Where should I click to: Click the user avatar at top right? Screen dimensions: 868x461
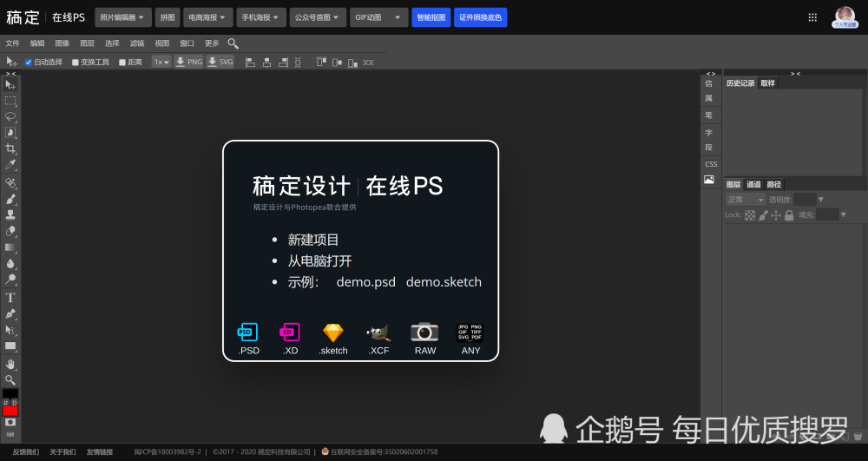click(x=845, y=17)
